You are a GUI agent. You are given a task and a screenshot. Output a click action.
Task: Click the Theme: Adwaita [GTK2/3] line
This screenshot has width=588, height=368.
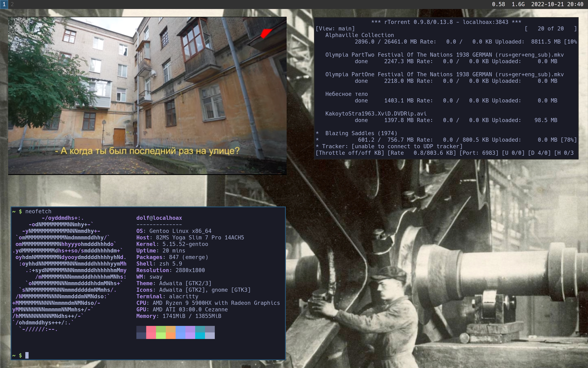click(x=174, y=284)
